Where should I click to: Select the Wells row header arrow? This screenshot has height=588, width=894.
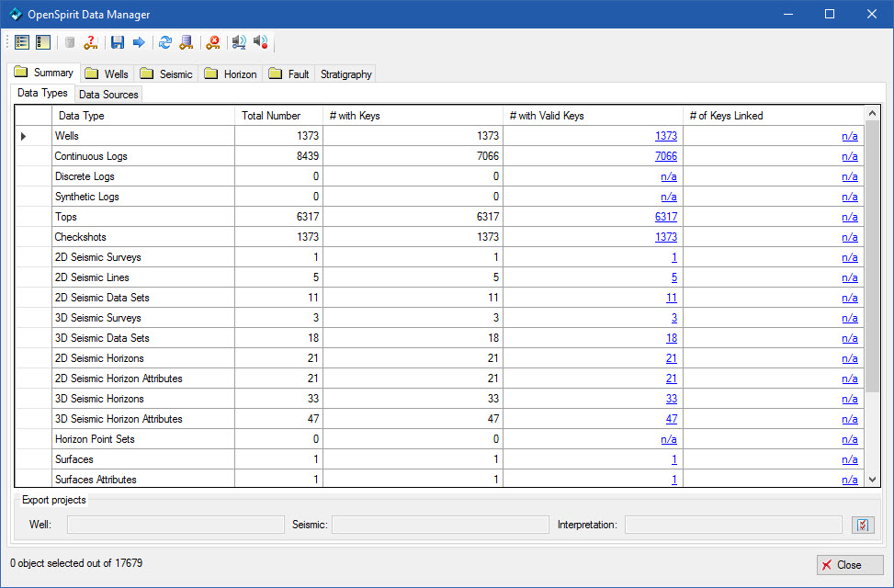[x=24, y=136]
